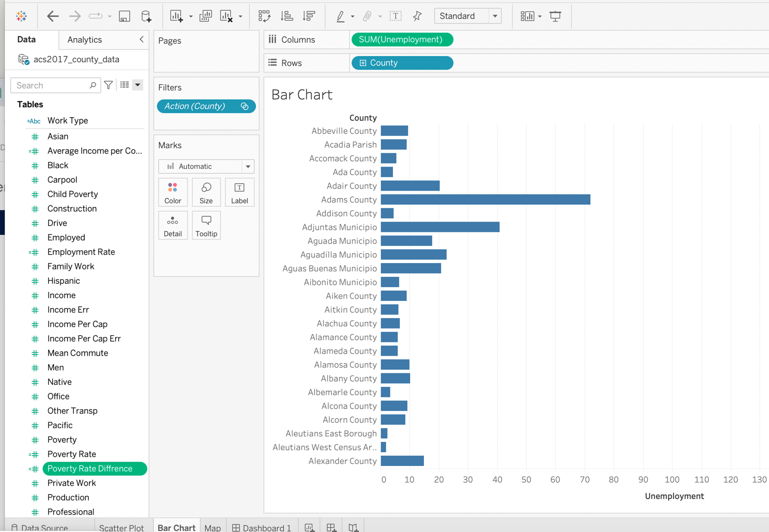The image size is (769, 532).
Task: Open Presentation Mode from the toolbar
Action: (x=555, y=16)
